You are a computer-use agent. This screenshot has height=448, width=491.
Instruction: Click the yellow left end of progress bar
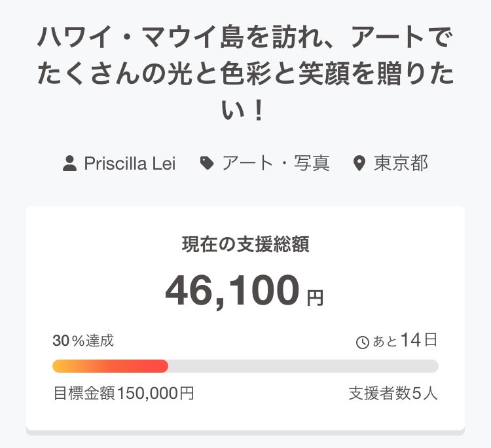(x=60, y=366)
